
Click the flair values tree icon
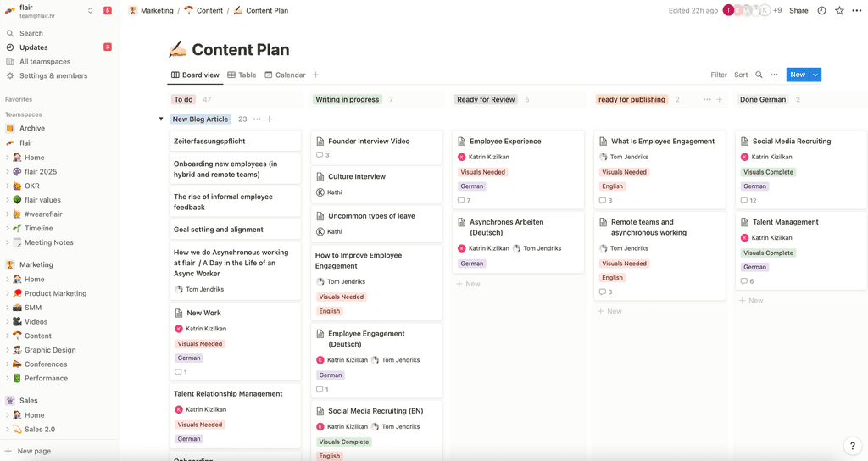[17, 200]
